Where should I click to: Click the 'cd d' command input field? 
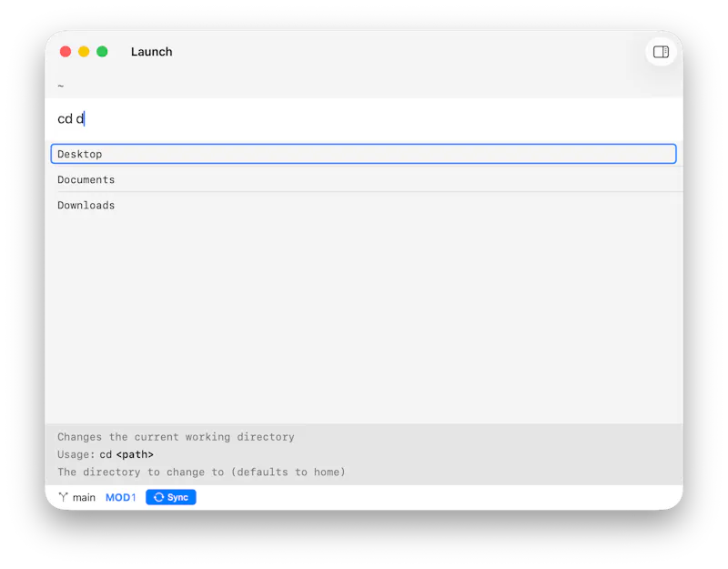coord(363,119)
